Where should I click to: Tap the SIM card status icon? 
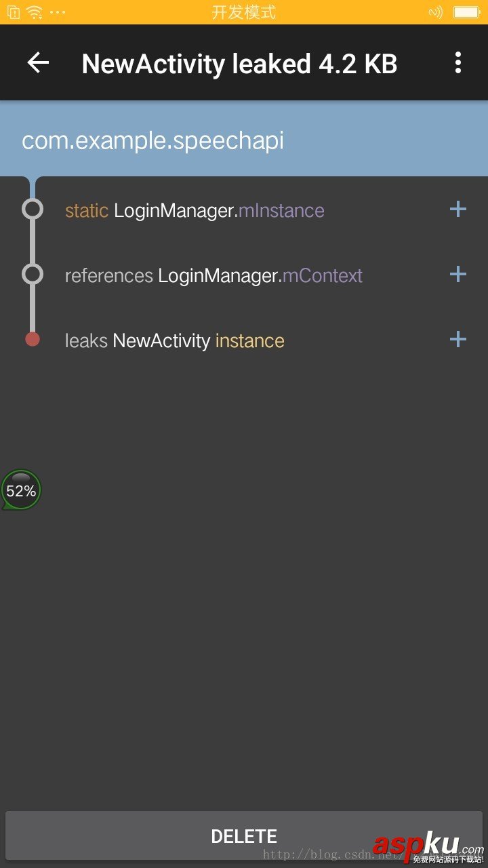[14, 12]
